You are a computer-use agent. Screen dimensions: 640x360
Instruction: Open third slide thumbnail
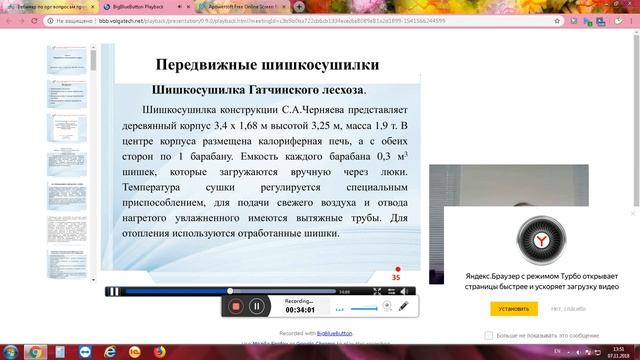(x=67, y=128)
